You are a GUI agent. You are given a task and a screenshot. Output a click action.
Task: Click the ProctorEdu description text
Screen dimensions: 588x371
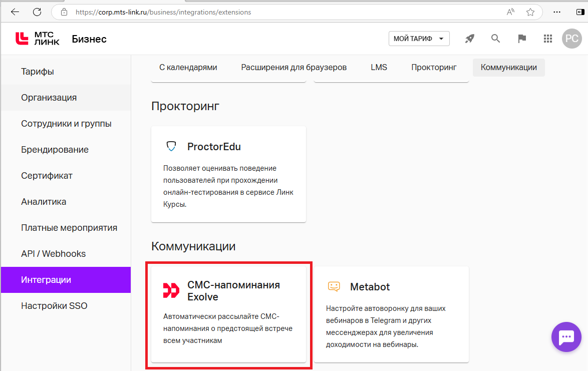[228, 186]
